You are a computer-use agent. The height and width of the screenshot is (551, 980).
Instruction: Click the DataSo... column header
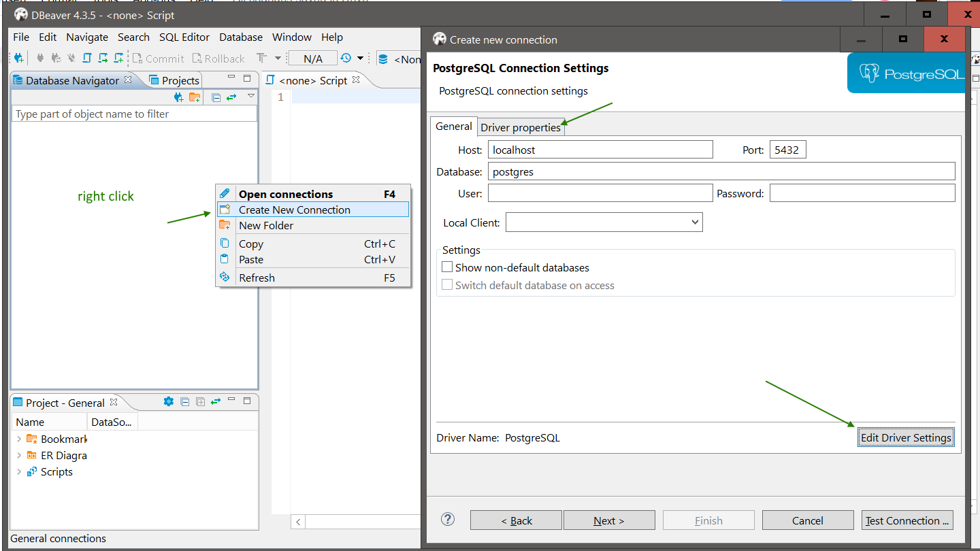pos(112,422)
